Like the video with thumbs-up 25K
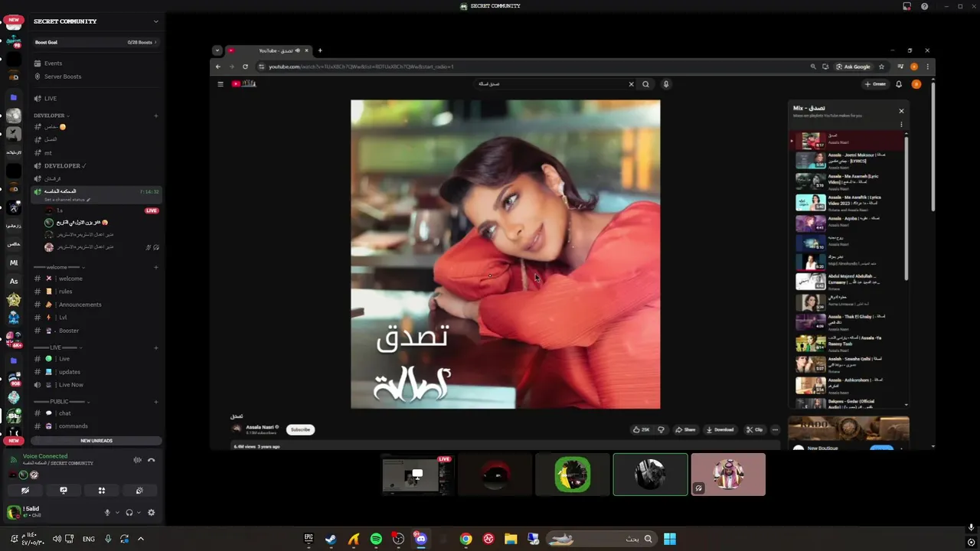Viewport: 980px width, 551px height. tap(642, 430)
